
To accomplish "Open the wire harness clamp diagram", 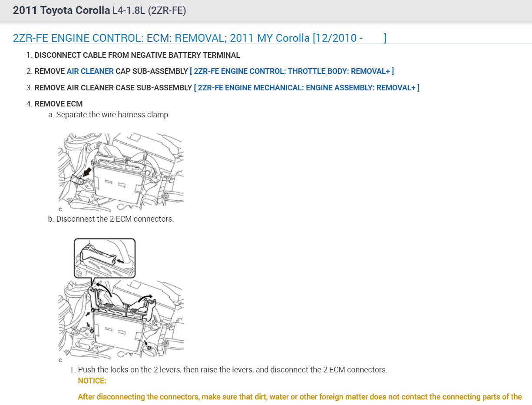I will tap(121, 168).
